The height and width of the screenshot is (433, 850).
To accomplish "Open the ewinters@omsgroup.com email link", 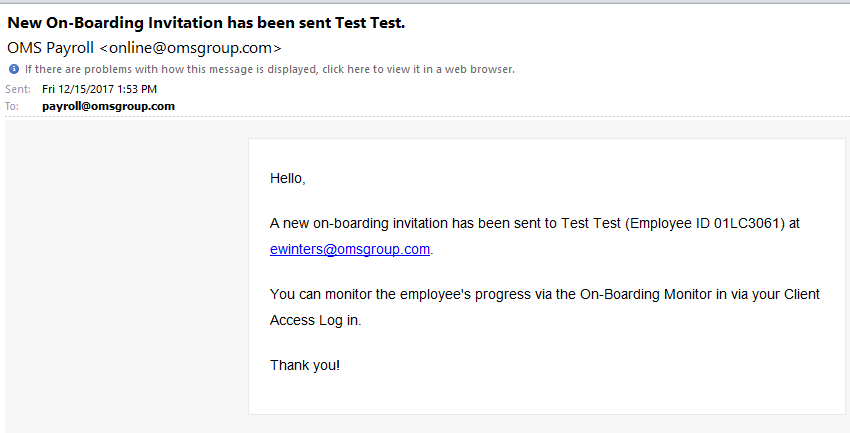I will coord(350,249).
